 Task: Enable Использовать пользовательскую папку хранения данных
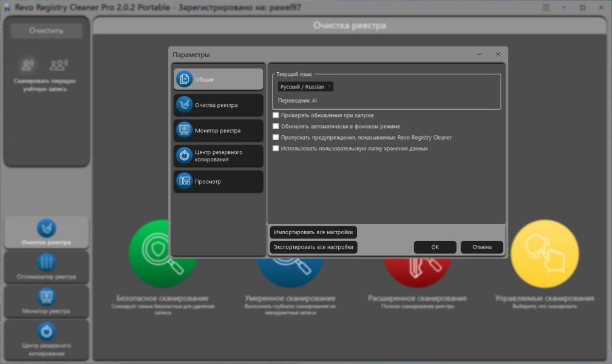tap(276, 149)
